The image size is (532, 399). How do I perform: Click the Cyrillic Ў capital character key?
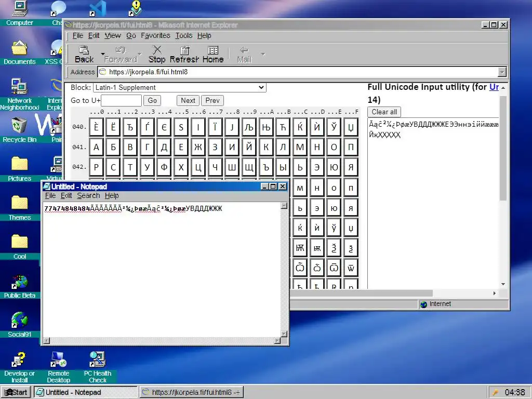[334, 127]
